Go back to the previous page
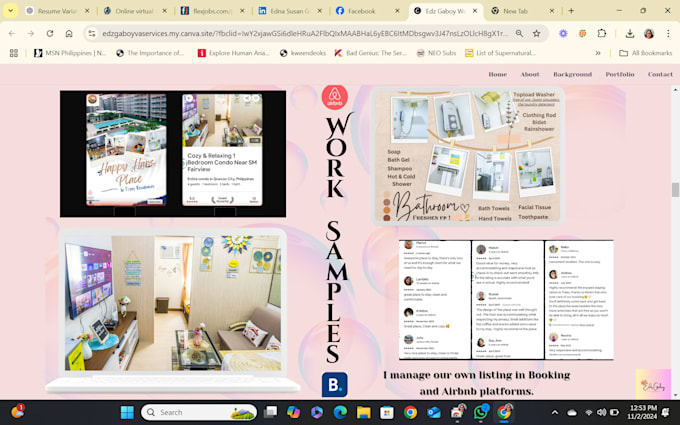The image size is (680, 425). 12,33
